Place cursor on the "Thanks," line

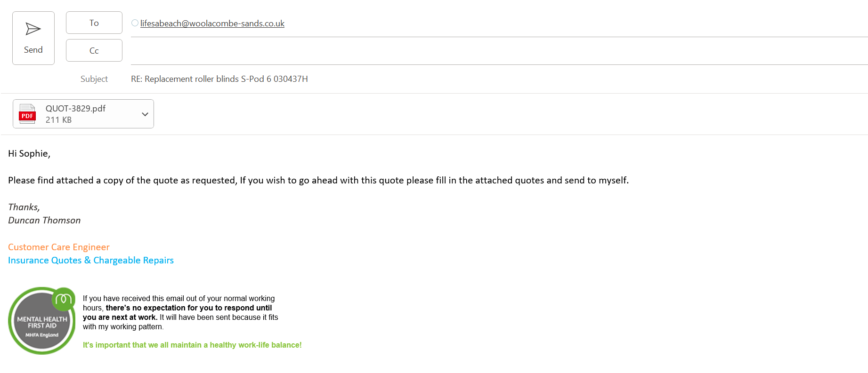tap(24, 207)
